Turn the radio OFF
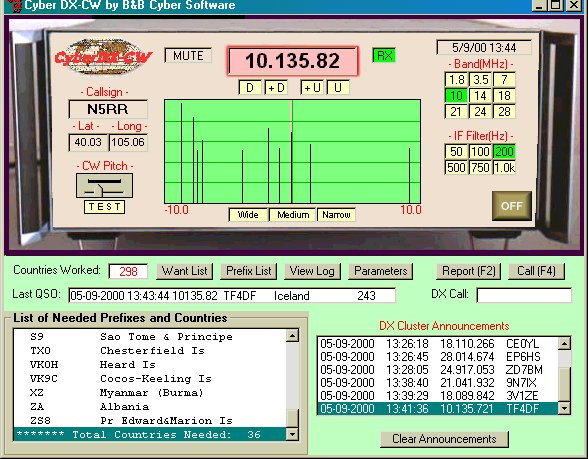This screenshot has width=588, height=459. pos(512,206)
